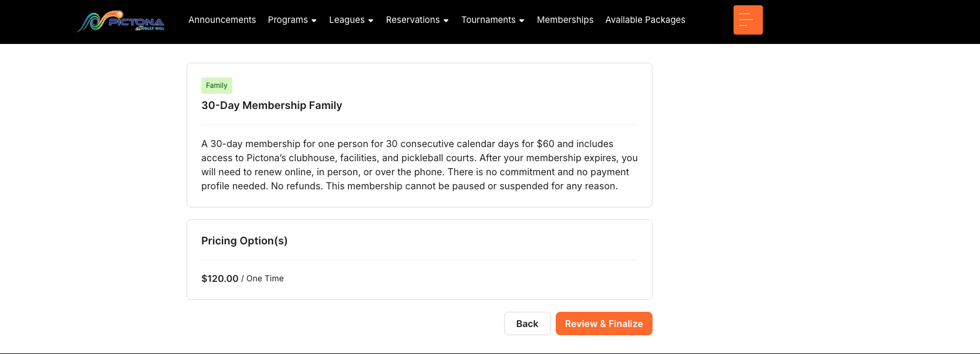Navigate to Available Packages

pos(645,20)
